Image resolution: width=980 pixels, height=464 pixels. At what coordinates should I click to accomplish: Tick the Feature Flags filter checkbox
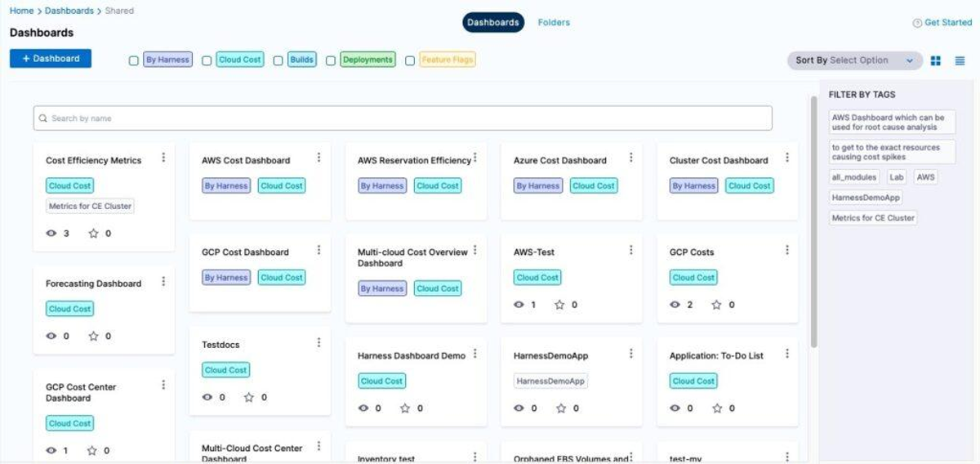coord(410,60)
